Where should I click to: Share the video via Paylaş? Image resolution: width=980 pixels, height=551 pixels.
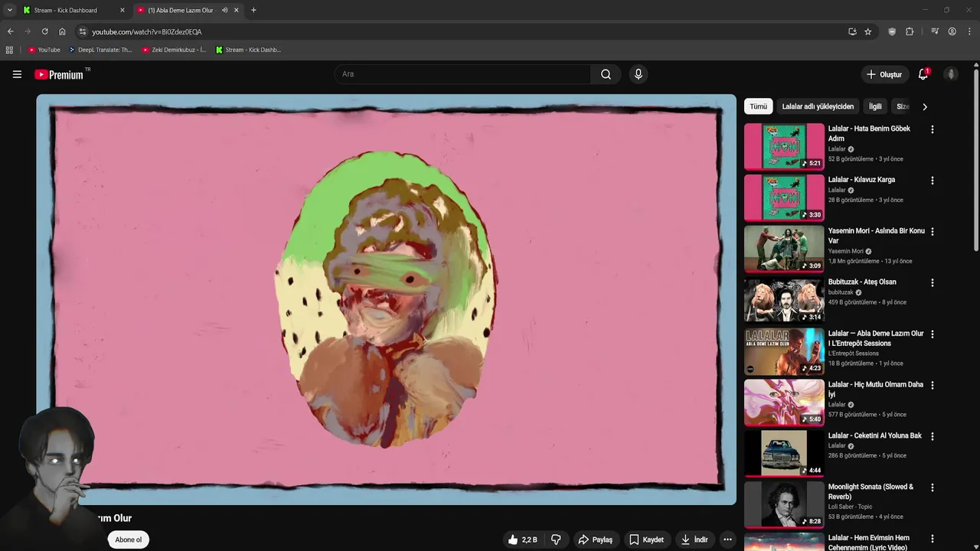(595, 540)
